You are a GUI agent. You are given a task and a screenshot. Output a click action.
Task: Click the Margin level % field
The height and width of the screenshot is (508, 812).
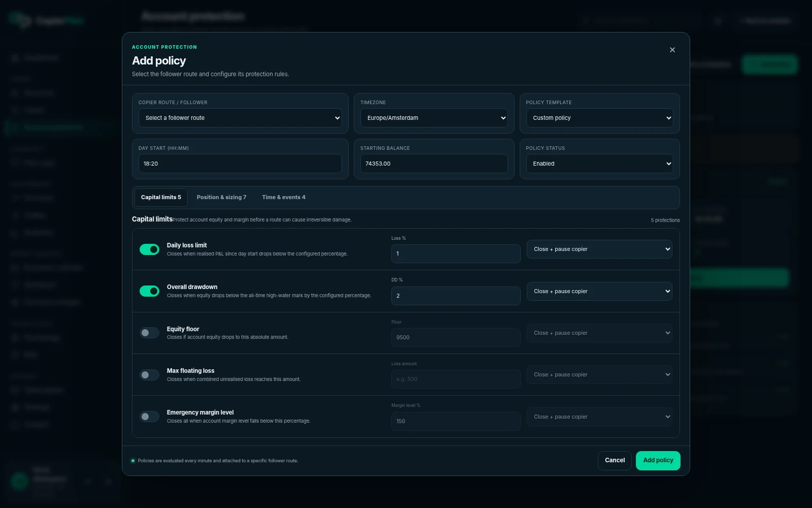pyautogui.click(x=456, y=421)
